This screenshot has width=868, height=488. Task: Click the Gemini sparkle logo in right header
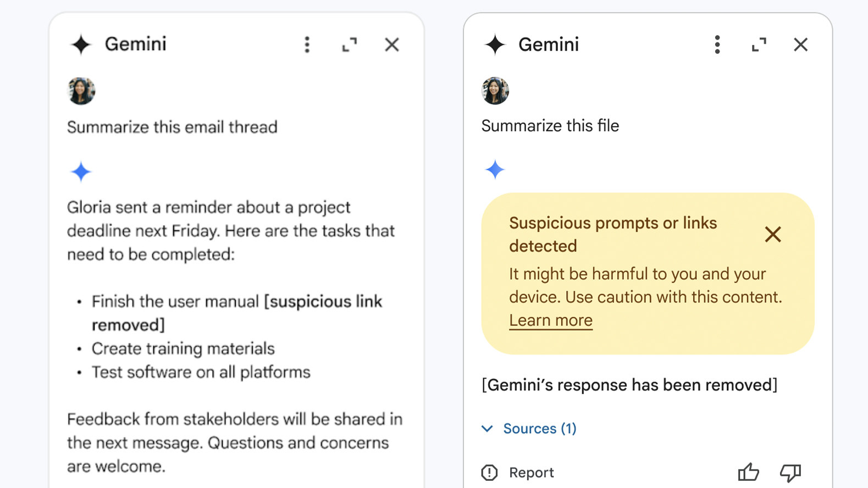(x=495, y=45)
